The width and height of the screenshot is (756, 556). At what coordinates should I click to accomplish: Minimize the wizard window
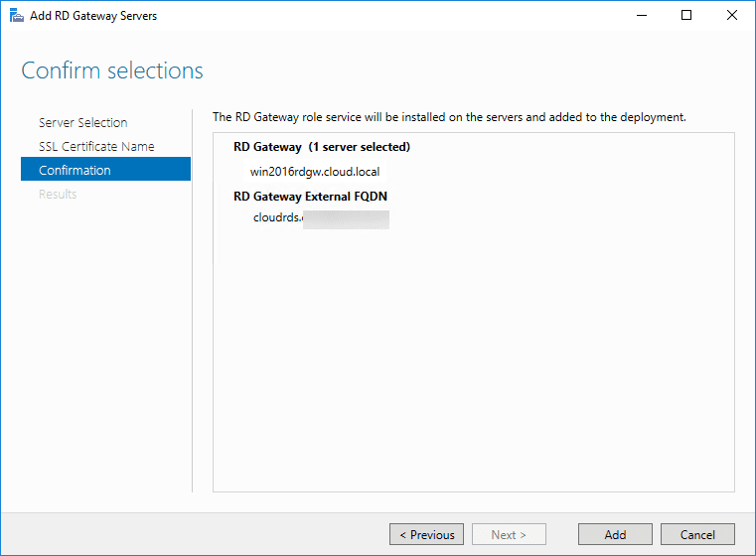(639, 16)
